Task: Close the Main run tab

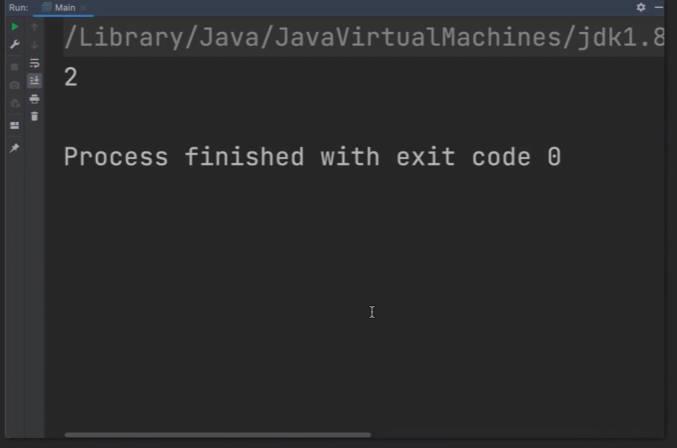Action: (x=85, y=7)
